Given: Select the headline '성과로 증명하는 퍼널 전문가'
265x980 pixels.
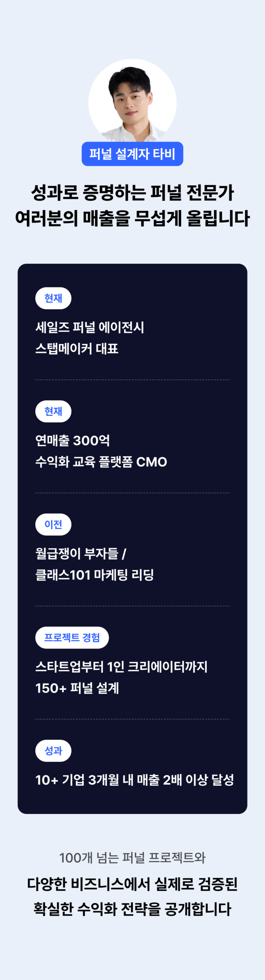Looking at the screenshot, I should [132, 193].
